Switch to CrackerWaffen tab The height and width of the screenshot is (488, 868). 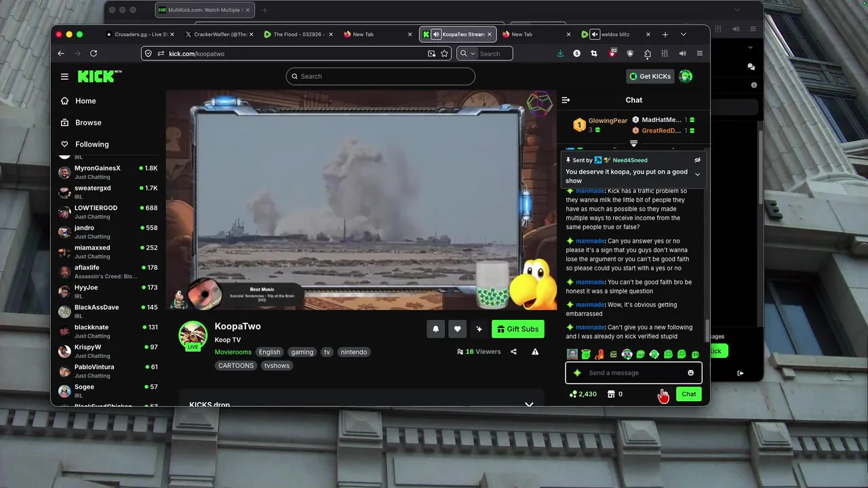pos(219,35)
